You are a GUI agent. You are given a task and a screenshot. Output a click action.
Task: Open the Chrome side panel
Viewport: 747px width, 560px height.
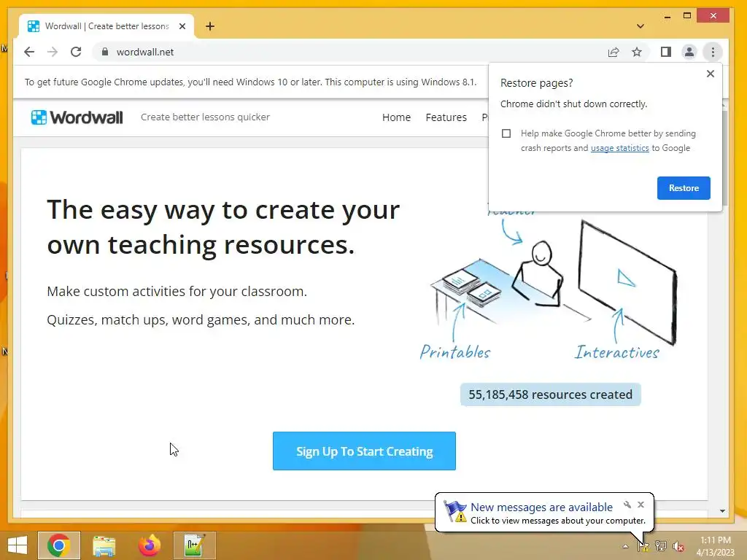click(666, 52)
